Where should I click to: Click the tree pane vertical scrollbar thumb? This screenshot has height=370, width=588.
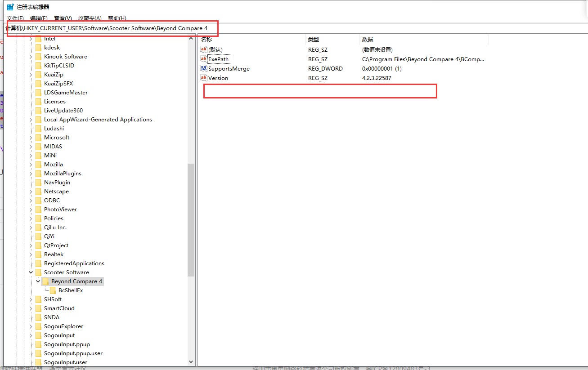pyautogui.click(x=191, y=220)
